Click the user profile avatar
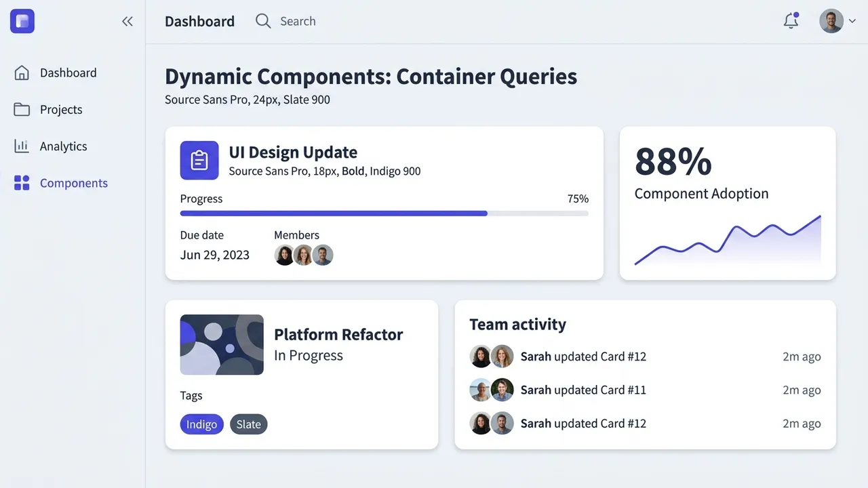868x488 pixels. pos(831,21)
